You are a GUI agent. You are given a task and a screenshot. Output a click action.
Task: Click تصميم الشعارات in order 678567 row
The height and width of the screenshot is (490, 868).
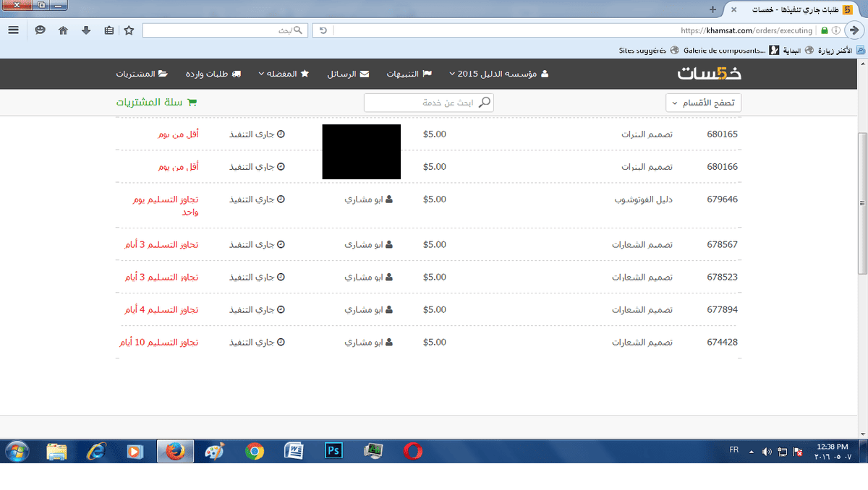click(x=642, y=244)
